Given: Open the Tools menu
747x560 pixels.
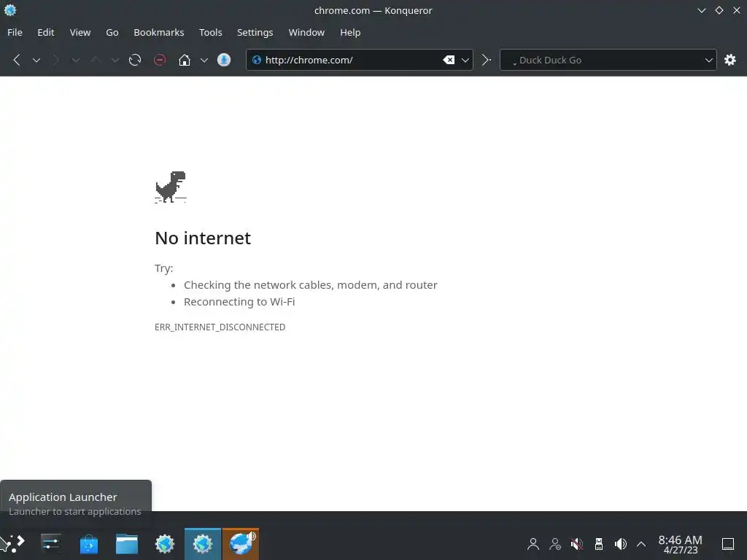Looking at the screenshot, I should coord(211,32).
